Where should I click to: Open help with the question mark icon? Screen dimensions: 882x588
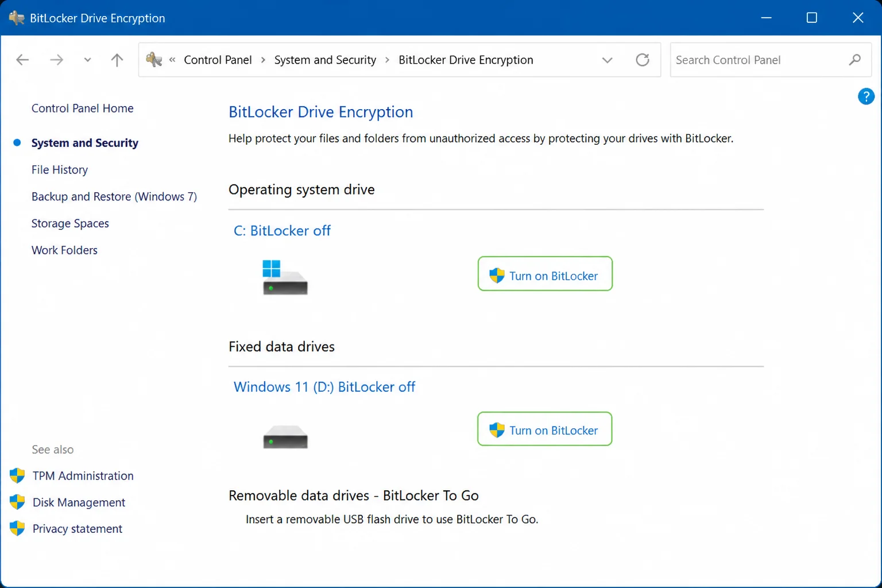[866, 96]
